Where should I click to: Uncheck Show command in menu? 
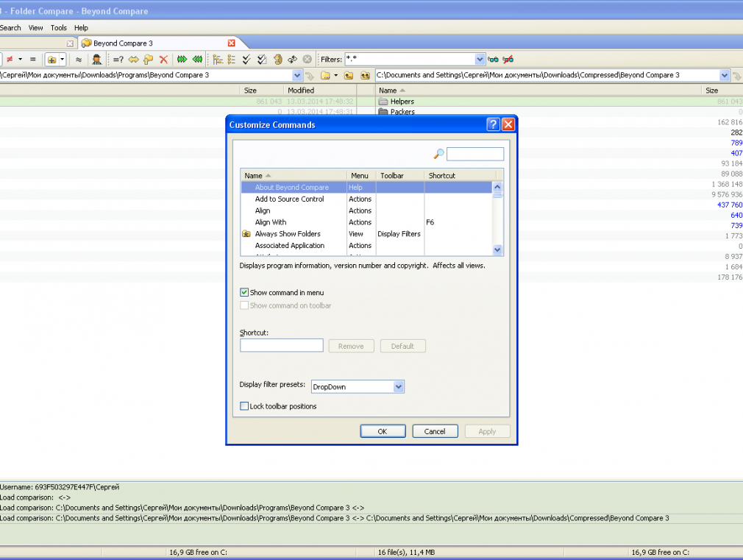(x=244, y=293)
